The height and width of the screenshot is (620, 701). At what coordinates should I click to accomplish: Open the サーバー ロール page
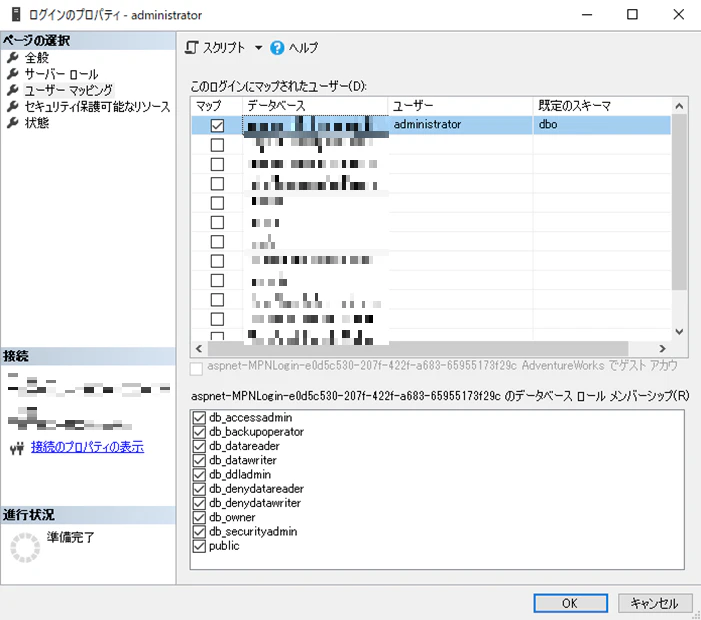(61, 74)
